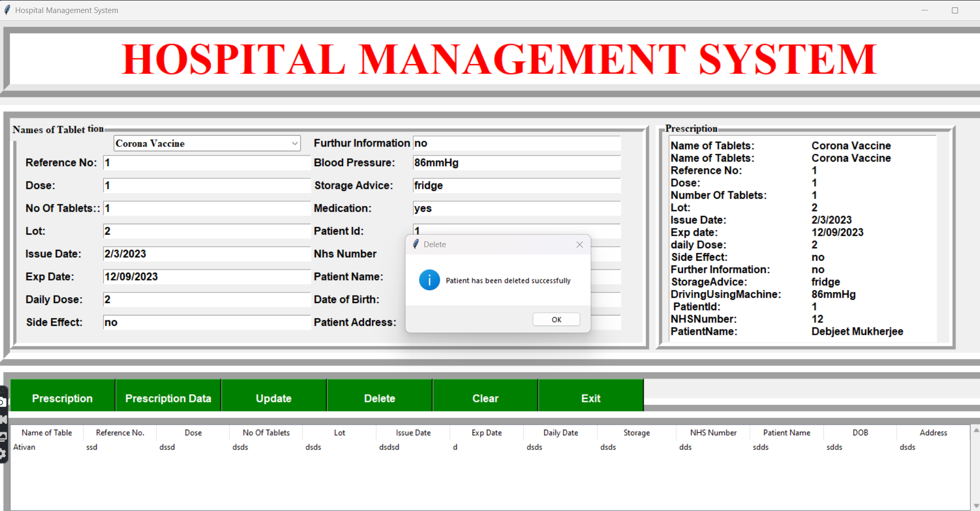Image resolution: width=980 pixels, height=511 pixels.
Task: Select the Prescription Data button
Action: pyautogui.click(x=168, y=397)
